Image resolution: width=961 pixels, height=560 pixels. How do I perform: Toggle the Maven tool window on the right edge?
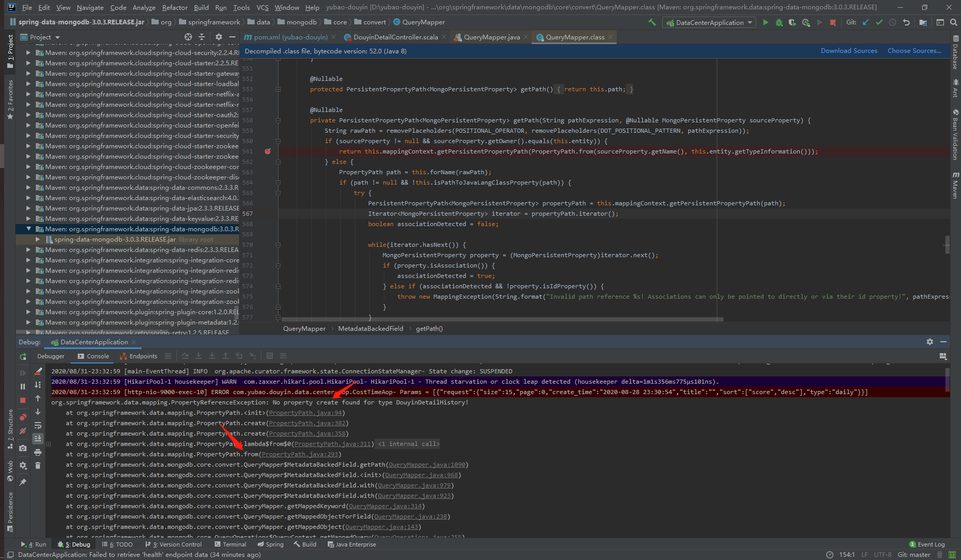coord(955,185)
